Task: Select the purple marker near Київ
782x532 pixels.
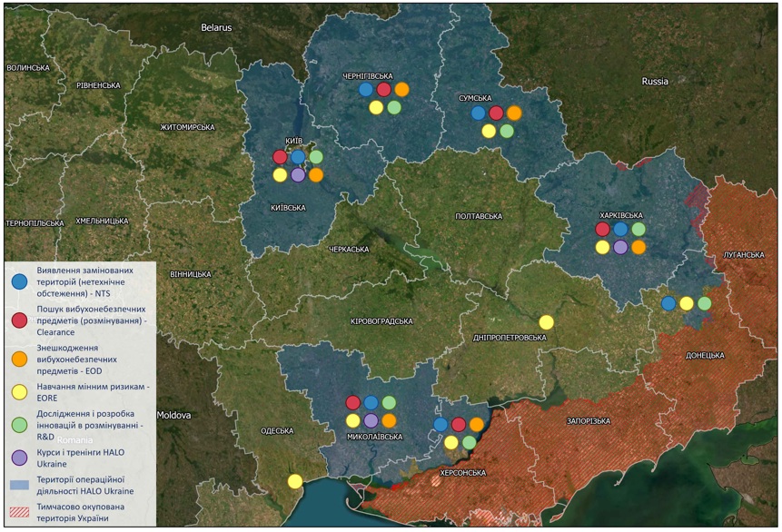Action: (298, 175)
